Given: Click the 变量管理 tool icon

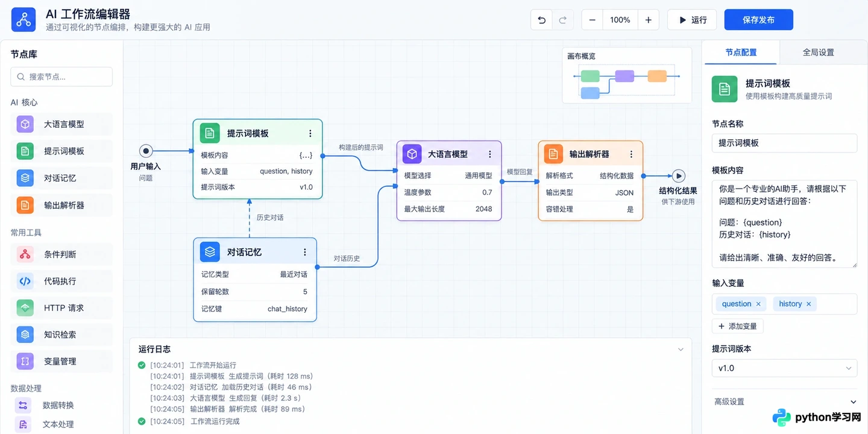Looking at the screenshot, I should pyautogui.click(x=25, y=362).
